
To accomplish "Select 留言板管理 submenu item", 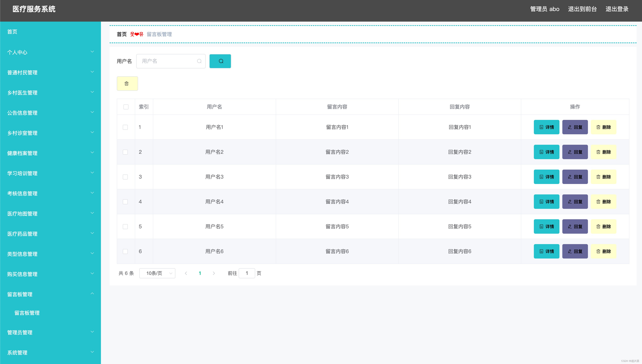I will pos(50,313).
